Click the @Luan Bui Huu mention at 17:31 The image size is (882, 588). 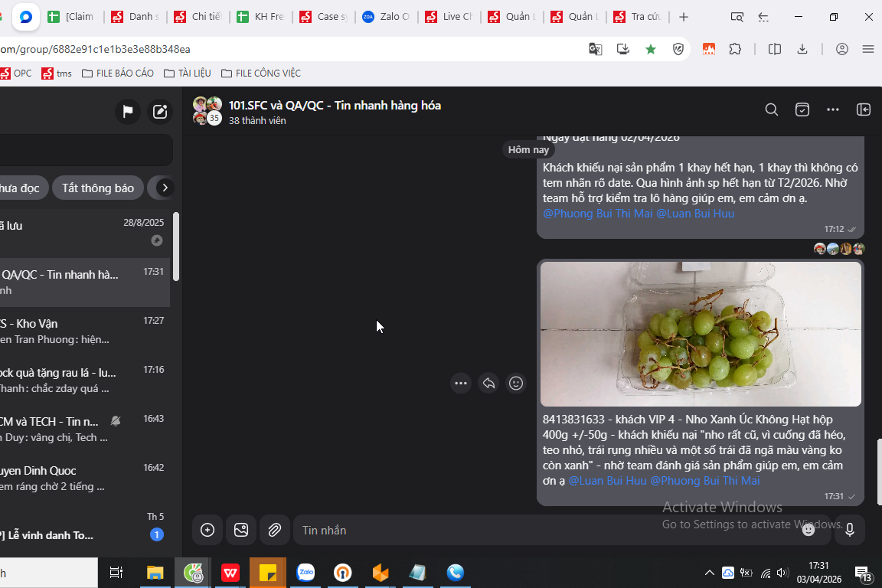click(x=607, y=481)
